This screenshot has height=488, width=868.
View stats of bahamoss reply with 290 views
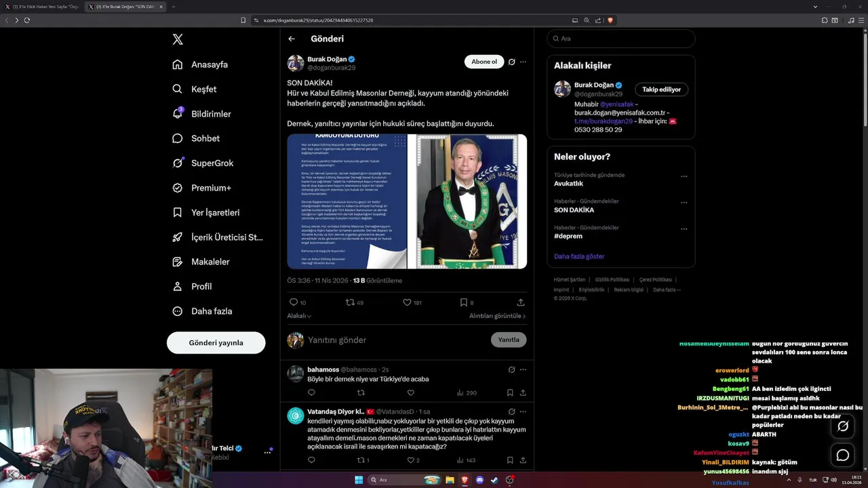click(467, 392)
